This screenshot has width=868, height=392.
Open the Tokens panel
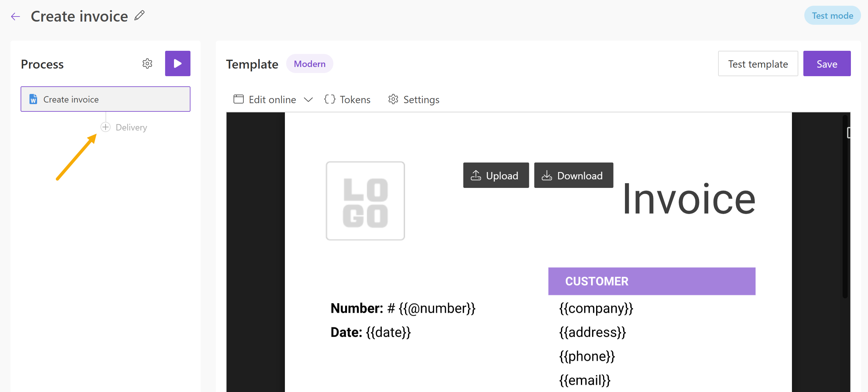point(347,99)
